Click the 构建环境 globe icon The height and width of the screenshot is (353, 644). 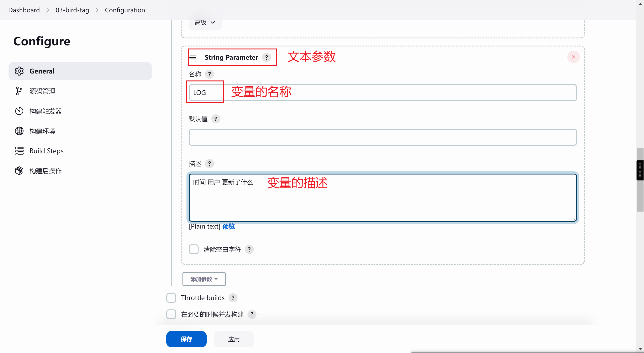19,131
